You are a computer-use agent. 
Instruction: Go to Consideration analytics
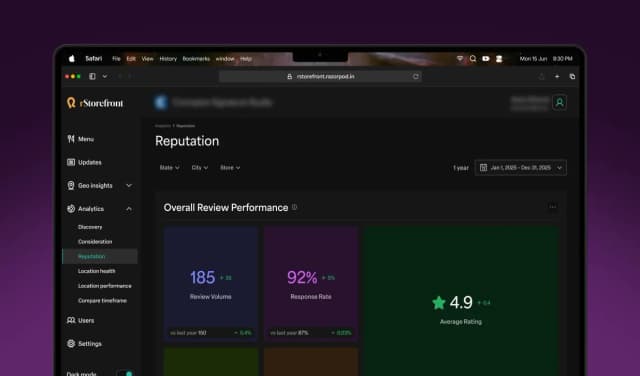(95, 242)
